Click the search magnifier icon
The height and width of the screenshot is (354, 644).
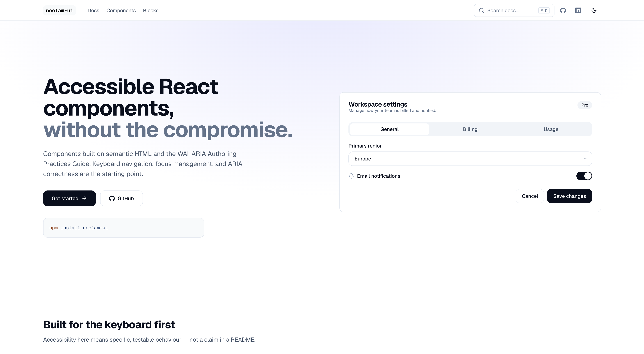(x=481, y=10)
